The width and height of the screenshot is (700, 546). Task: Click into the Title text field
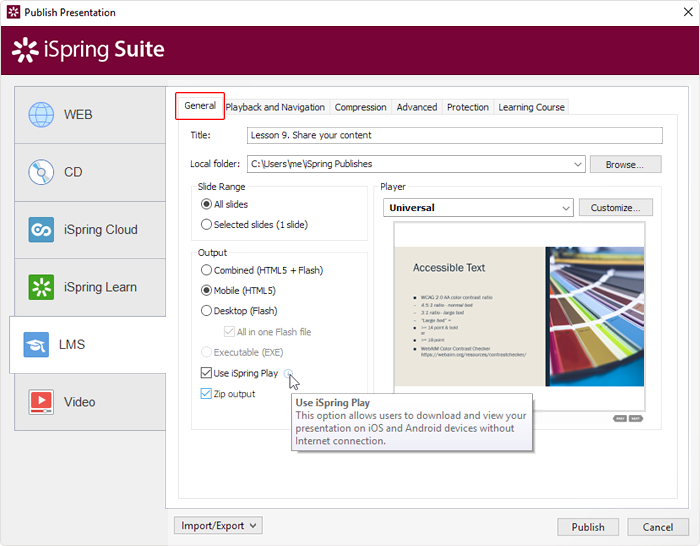[454, 135]
